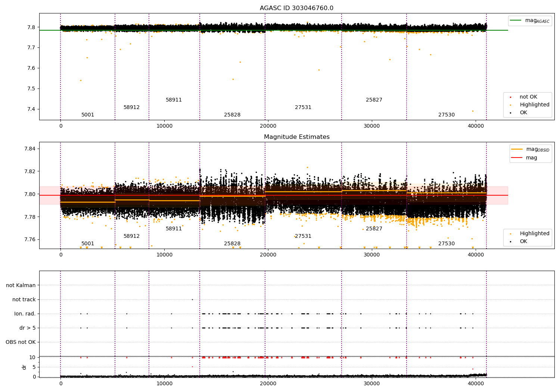Click obsid label 5001 in Magnitude Estimates plot

click(x=88, y=244)
